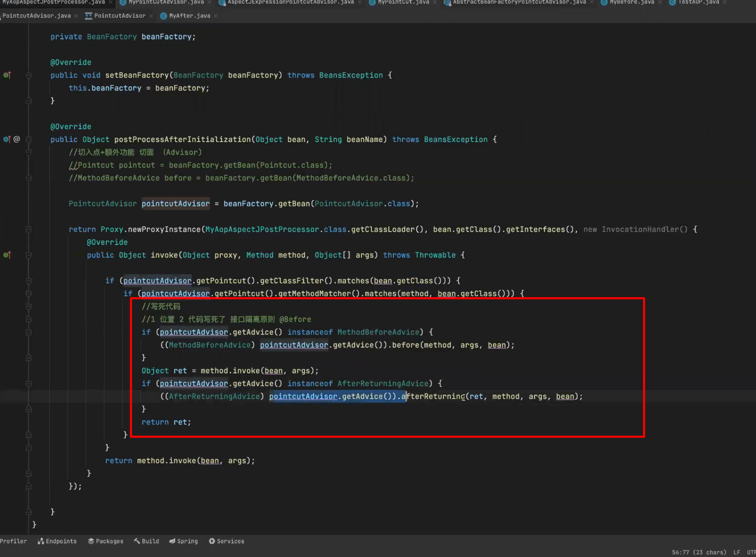Click the //写死代码 comment
Viewport: 756px width, 557px height.
[161, 306]
